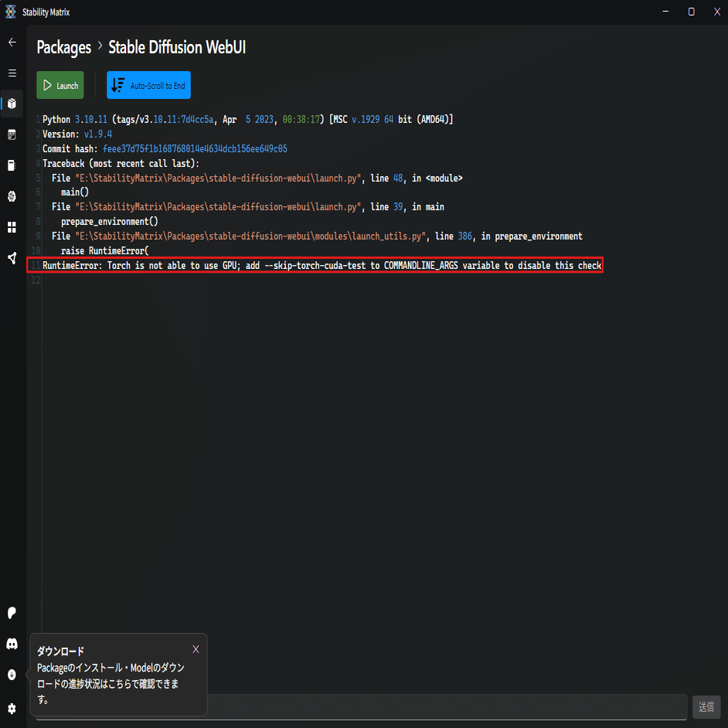Launch the Stable Diffusion WebUI package
The image size is (728, 728).
(60, 85)
